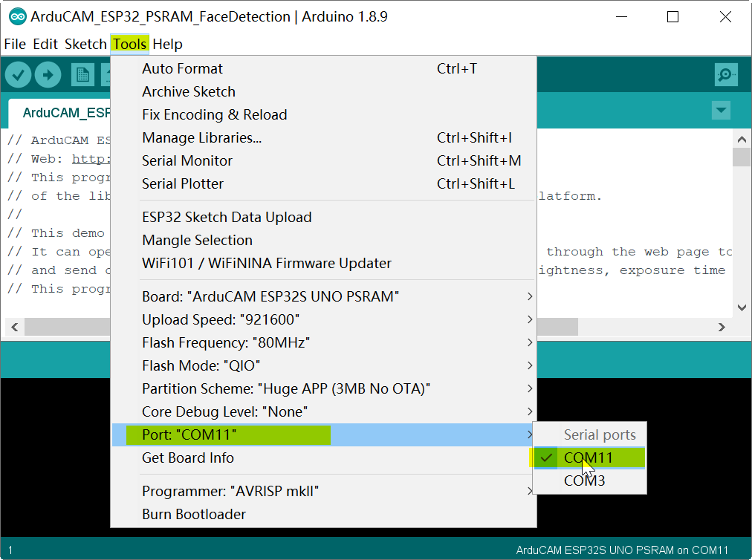Screen dimensions: 752x560
Task: Select Fix Encoding & Reload
Action: 324,114
